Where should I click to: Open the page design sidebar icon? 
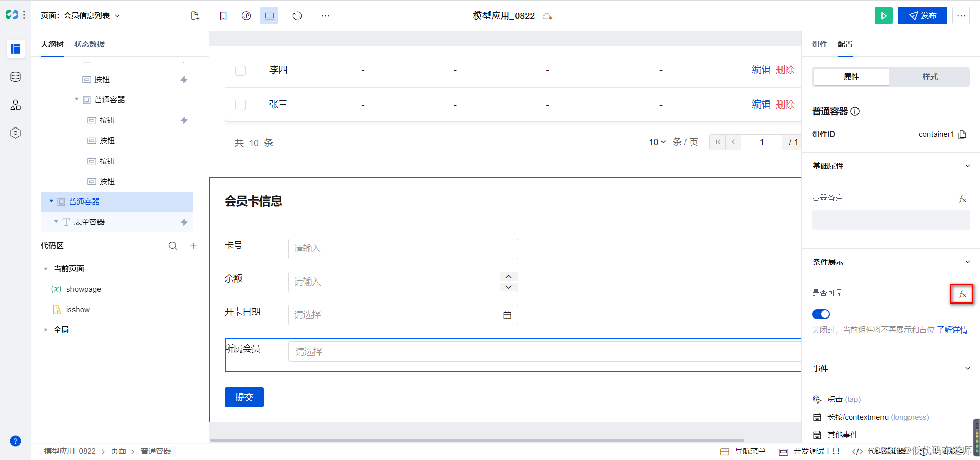[15, 48]
